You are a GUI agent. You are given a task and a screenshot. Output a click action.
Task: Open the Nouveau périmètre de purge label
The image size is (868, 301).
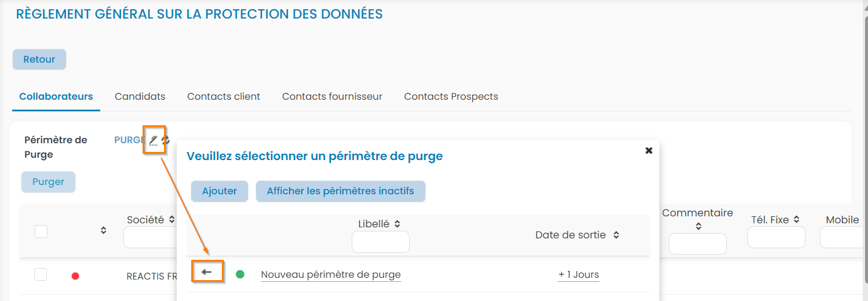[331, 274]
